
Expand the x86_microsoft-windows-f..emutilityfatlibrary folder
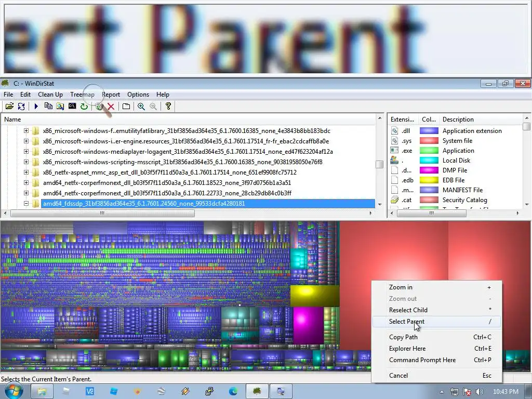tap(26, 130)
